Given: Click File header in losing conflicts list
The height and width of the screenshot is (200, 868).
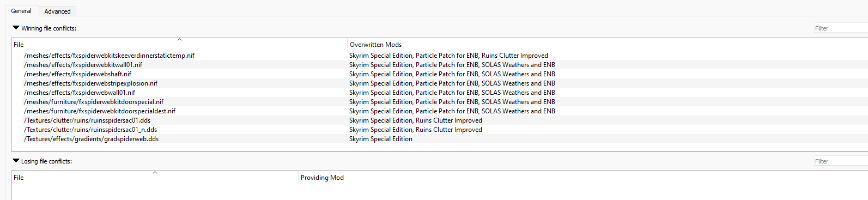Looking at the screenshot, I should point(155,178).
